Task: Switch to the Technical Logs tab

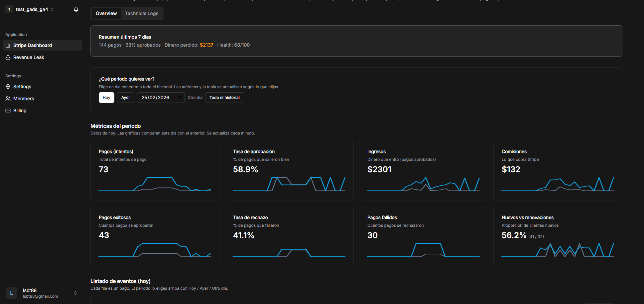Action: coord(142,13)
